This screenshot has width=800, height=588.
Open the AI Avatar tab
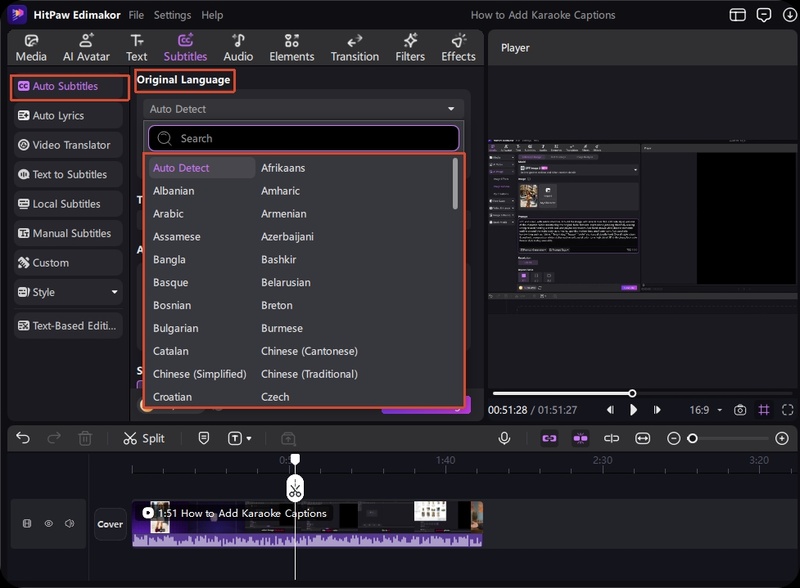86,47
